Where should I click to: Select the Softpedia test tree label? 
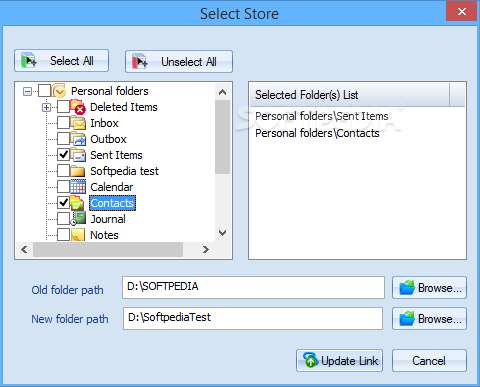tap(124, 171)
